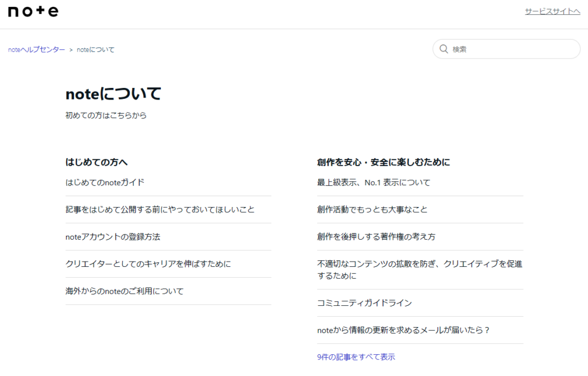
Task: Open コミュニティガイドライン article
Action: (365, 303)
